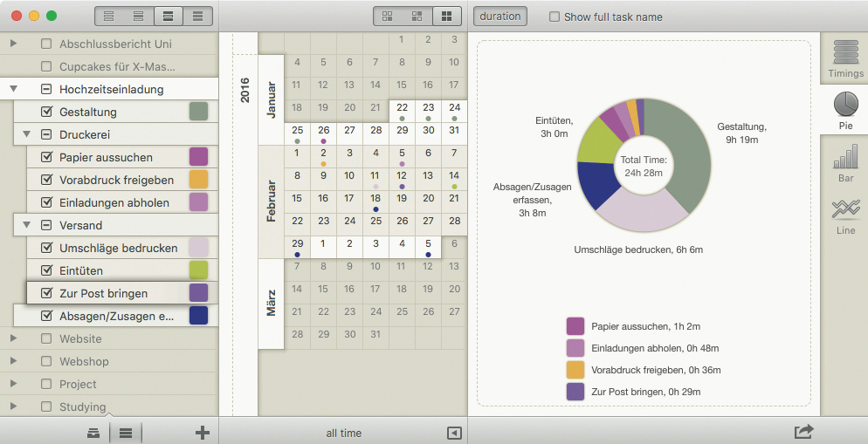Uncheck the Papier aussuchen checkbox
The width and height of the screenshot is (868, 444).
pyautogui.click(x=46, y=157)
